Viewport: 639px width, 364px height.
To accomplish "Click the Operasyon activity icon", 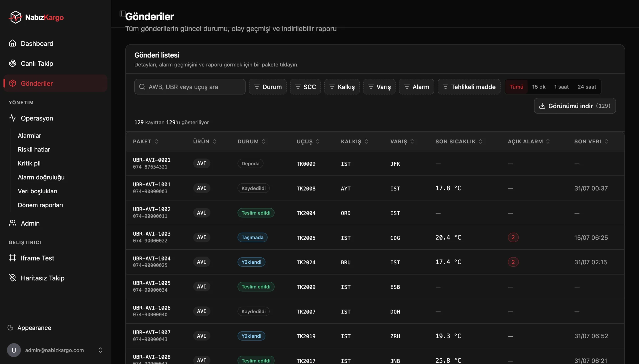I will coord(13,118).
